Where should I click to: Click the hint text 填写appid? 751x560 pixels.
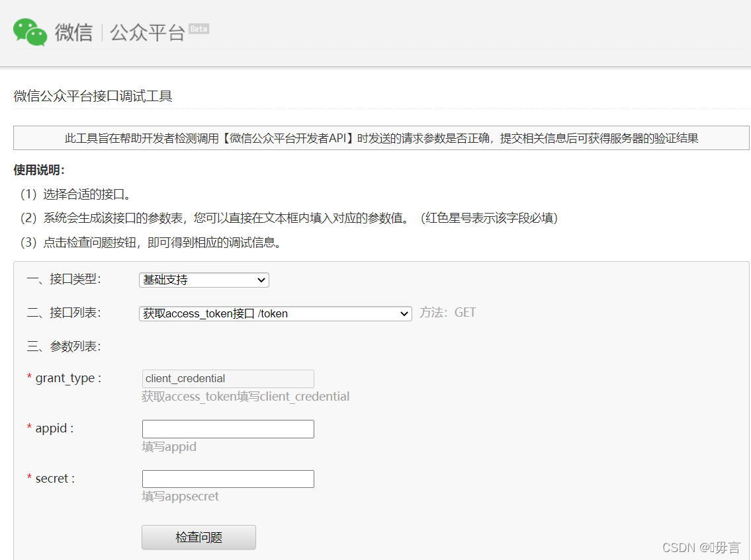[169, 446]
